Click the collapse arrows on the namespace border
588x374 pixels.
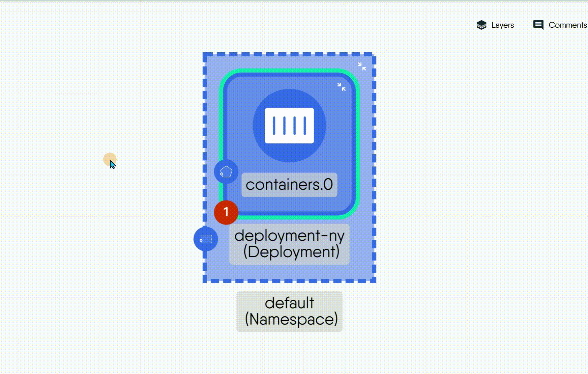pos(362,67)
